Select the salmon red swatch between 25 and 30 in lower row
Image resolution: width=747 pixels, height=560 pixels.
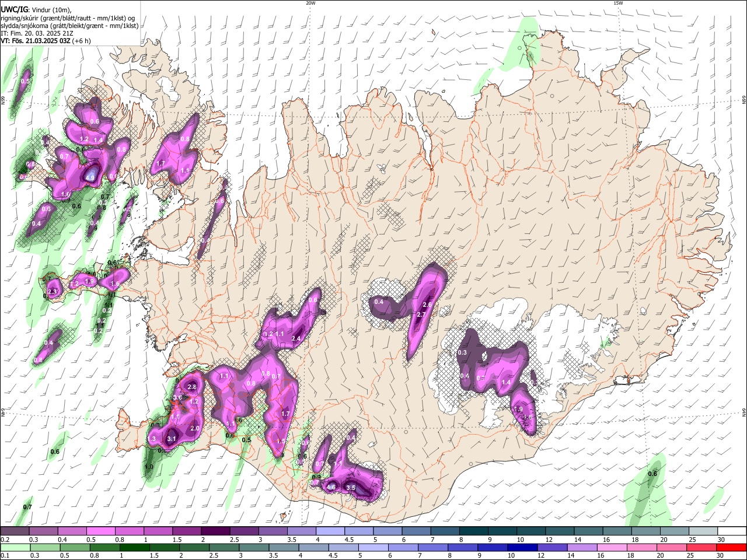click(703, 547)
